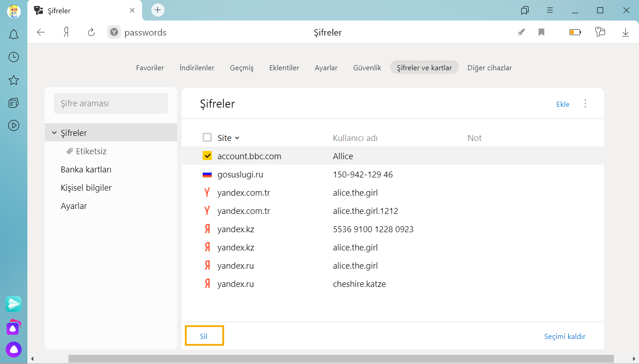639x364 pixels.
Task: Click the Not column header
Action: point(474,138)
